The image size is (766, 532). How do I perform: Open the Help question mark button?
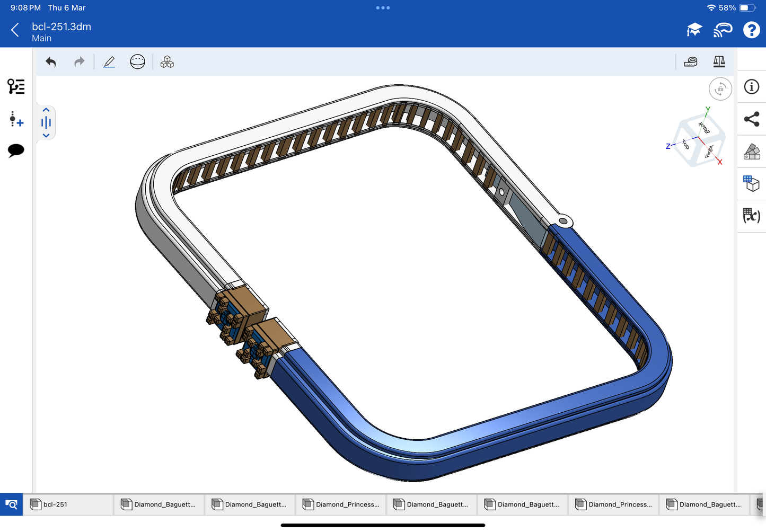click(751, 30)
